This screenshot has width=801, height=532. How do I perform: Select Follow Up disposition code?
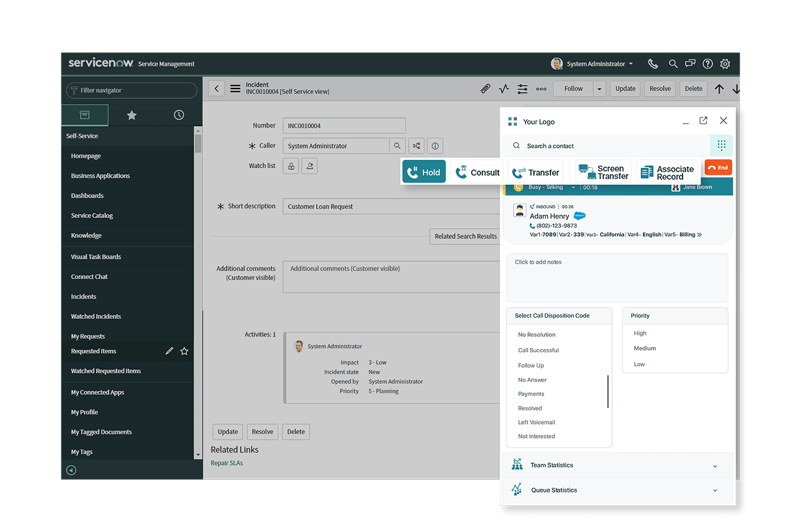pyautogui.click(x=531, y=365)
